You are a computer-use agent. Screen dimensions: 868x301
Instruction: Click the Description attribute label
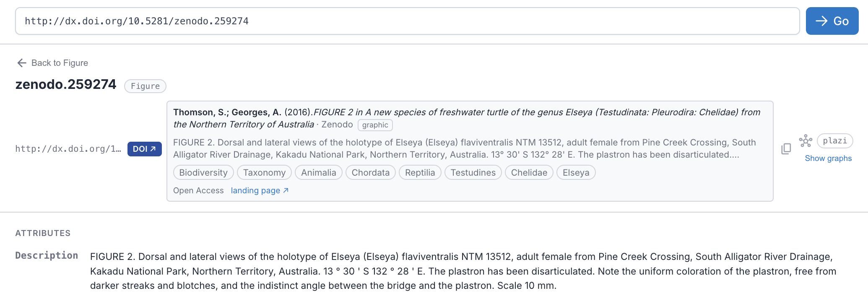(x=47, y=255)
